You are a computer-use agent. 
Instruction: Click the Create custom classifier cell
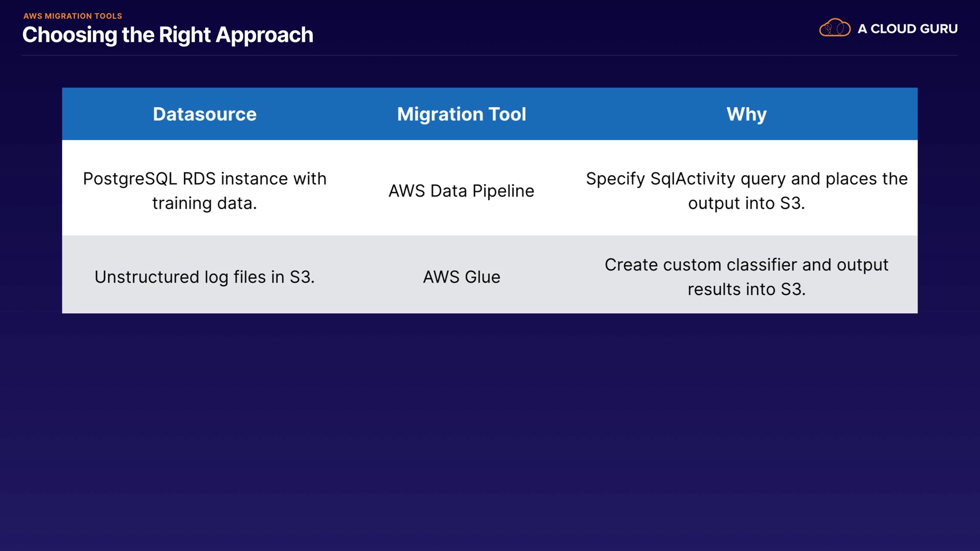[746, 277]
